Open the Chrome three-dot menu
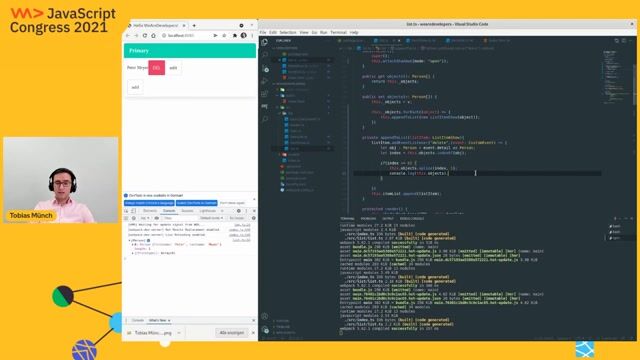Screen dimensions: 640x360 [x=252, y=36]
